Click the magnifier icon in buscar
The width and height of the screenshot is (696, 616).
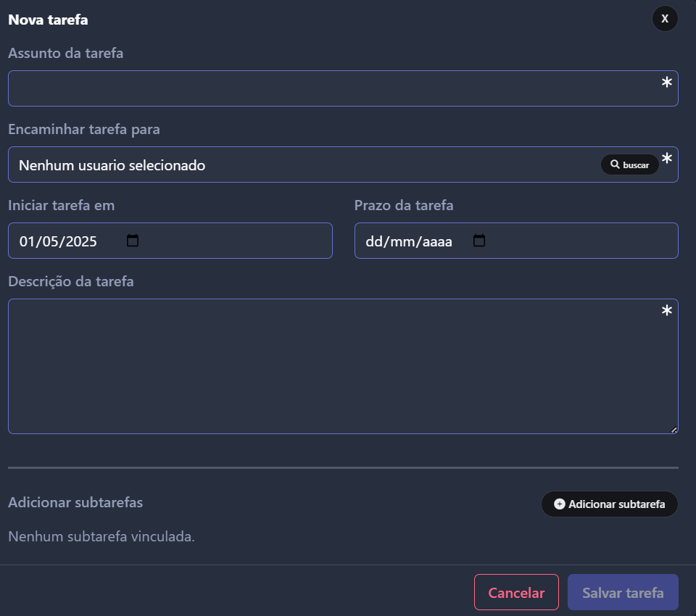(615, 165)
